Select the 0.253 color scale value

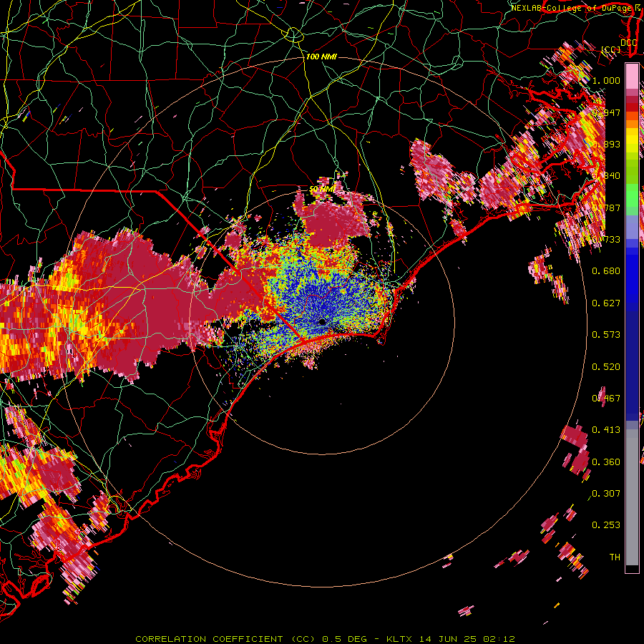pos(606,525)
